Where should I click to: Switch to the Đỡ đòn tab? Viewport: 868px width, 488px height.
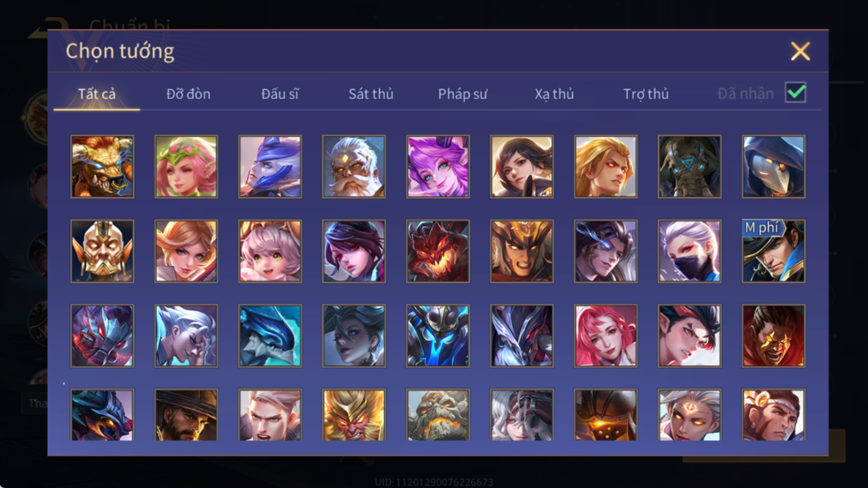coord(189,94)
